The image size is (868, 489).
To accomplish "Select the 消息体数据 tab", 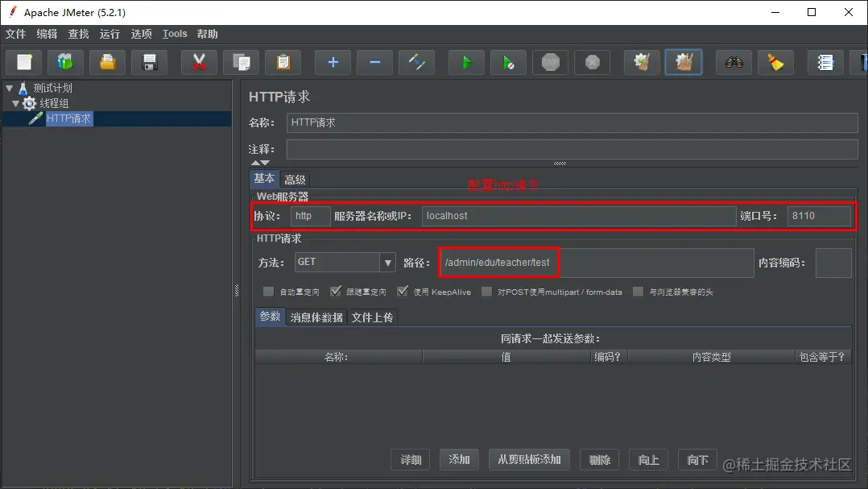I will click(316, 317).
